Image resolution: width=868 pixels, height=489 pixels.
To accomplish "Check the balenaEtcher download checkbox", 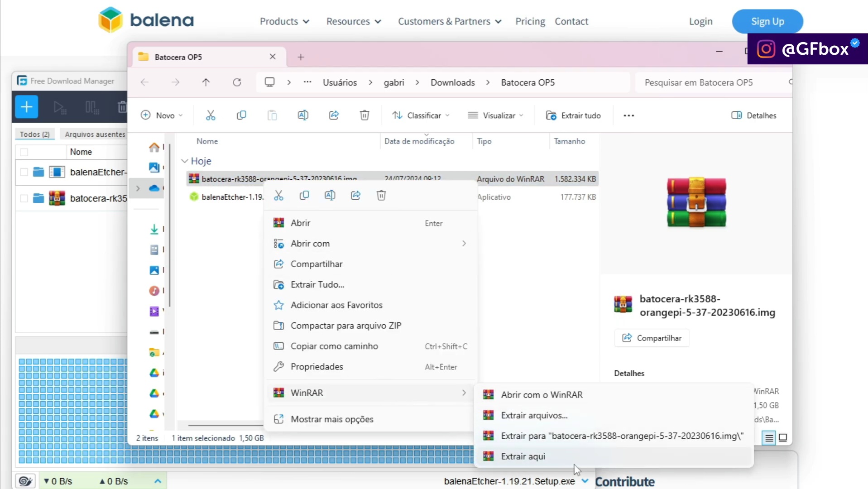I will click(24, 172).
